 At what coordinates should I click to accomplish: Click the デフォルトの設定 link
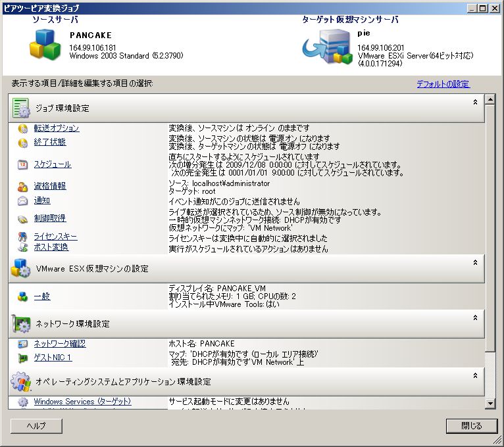pyautogui.click(x=443, y=84)
